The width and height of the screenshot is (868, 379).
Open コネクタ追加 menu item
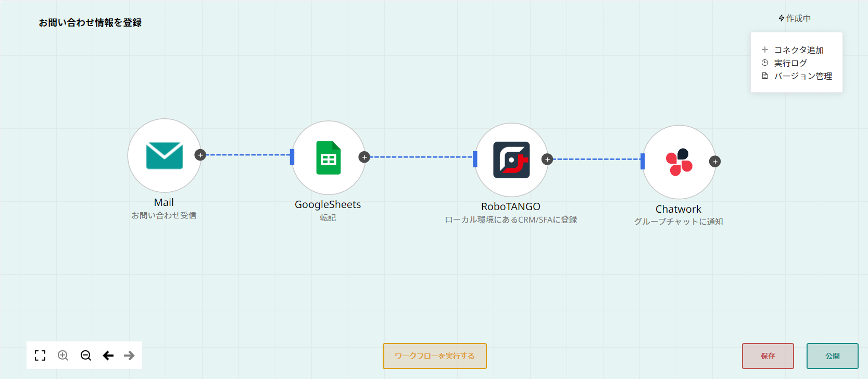tap(793, 50)
